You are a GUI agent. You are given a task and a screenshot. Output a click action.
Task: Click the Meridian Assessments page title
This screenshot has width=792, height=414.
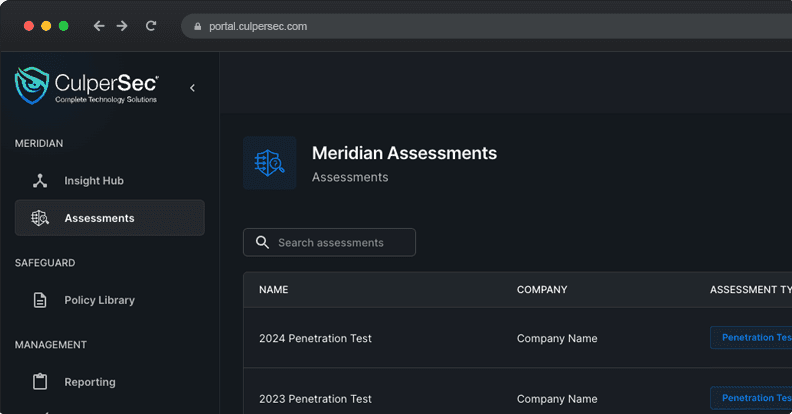coord(404,153)
